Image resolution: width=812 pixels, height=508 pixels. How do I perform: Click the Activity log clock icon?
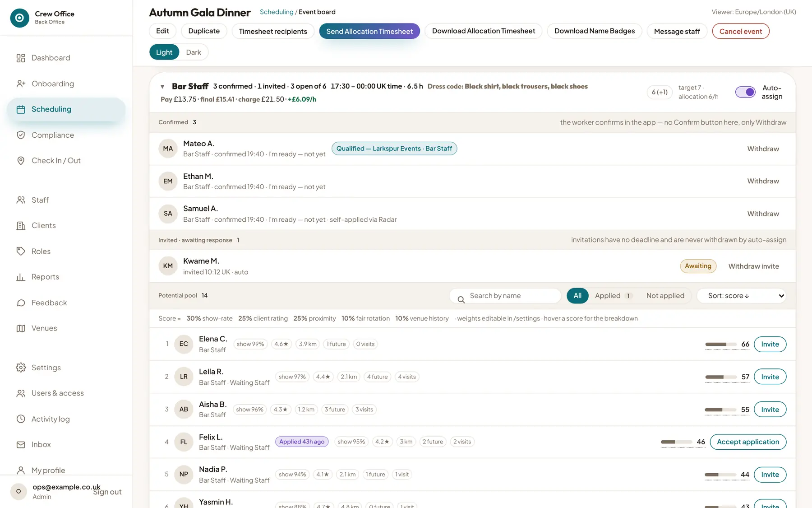pos(21,419)
